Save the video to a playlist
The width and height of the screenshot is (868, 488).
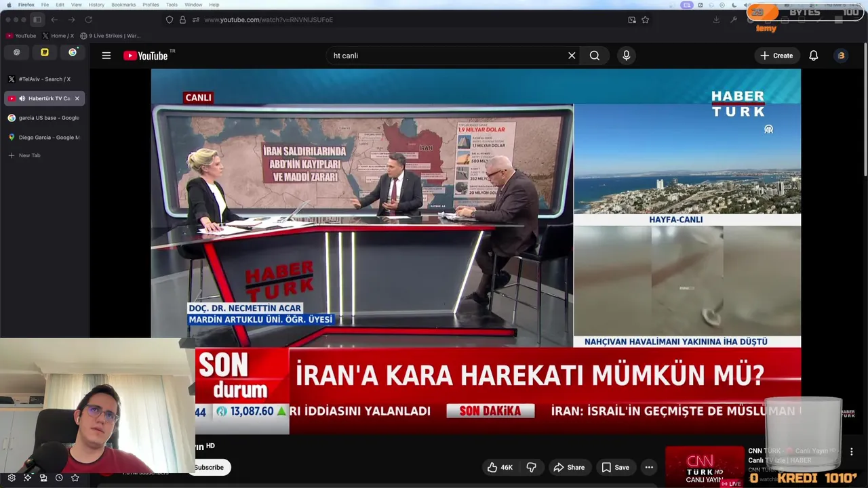[615, 467]
